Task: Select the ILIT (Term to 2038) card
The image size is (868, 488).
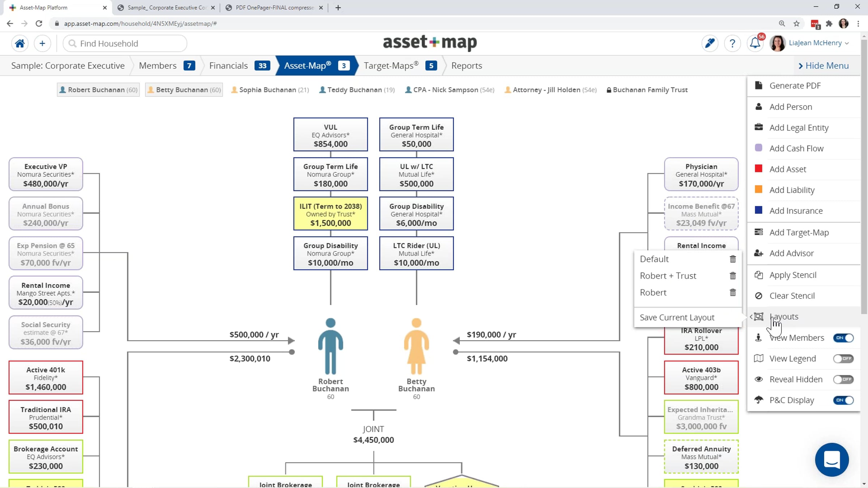Action: 331,214
